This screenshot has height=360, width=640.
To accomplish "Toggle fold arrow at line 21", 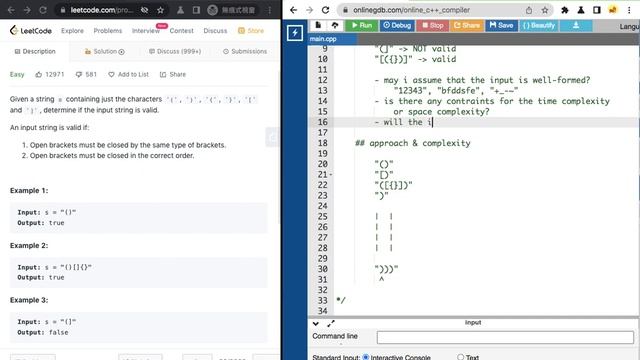I will point(331,175).
